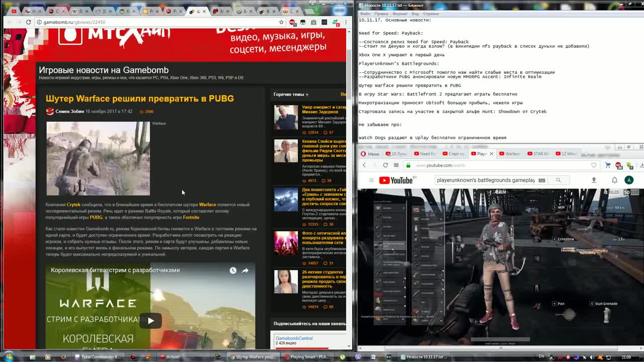Close the active Player tab in Opera

coord(492,154)
